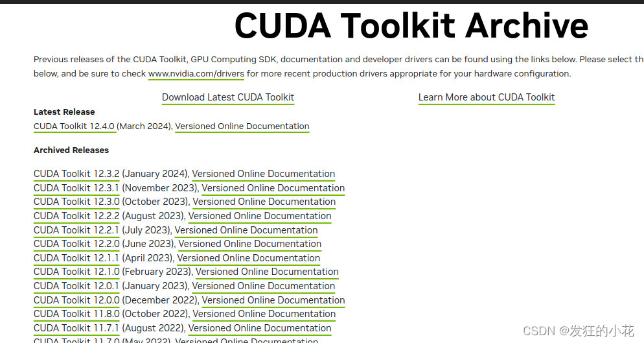This screenshot has width=644, height=343.
Task: Open documentation for December 2022 release
Action: tap(273, 300)
